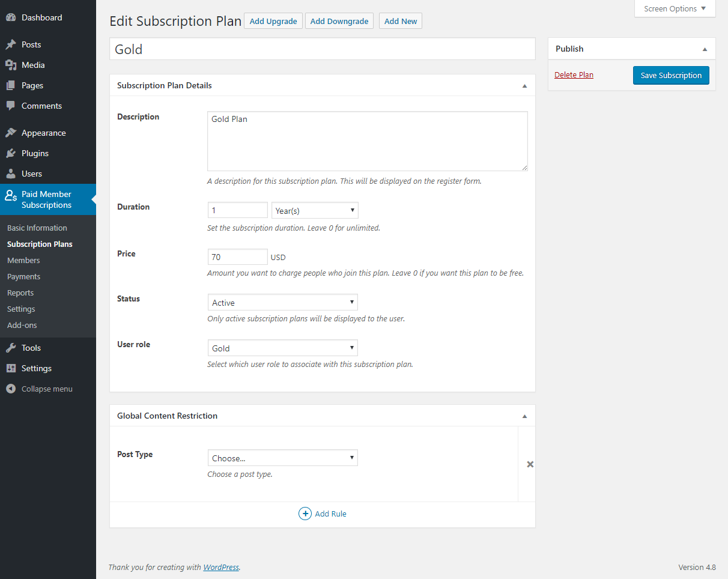Click the plus icon beside Add Rule

[x=305, y=514]
